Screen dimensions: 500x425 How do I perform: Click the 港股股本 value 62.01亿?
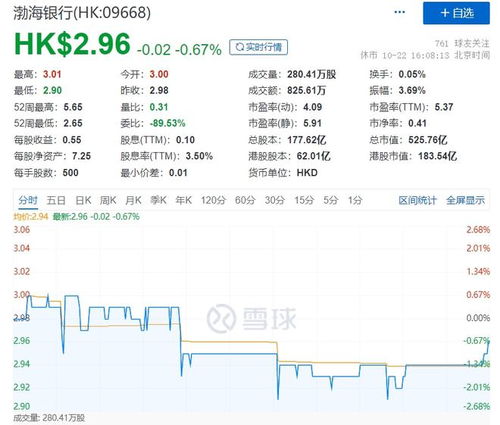[x=314, y=156]
